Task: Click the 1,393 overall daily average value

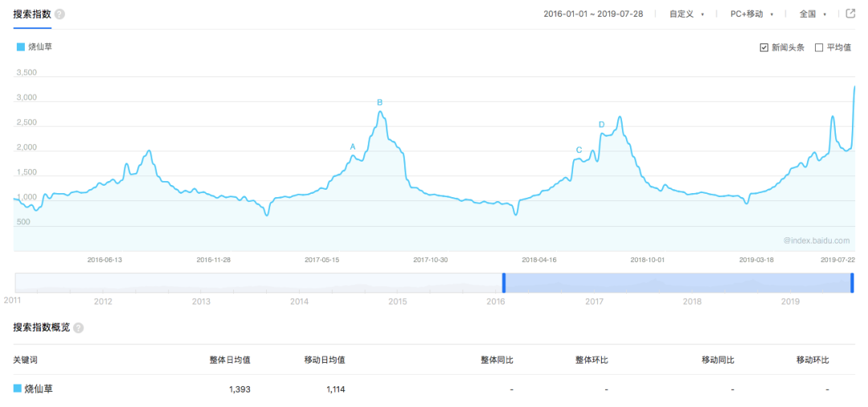Action: coord(240,389)
